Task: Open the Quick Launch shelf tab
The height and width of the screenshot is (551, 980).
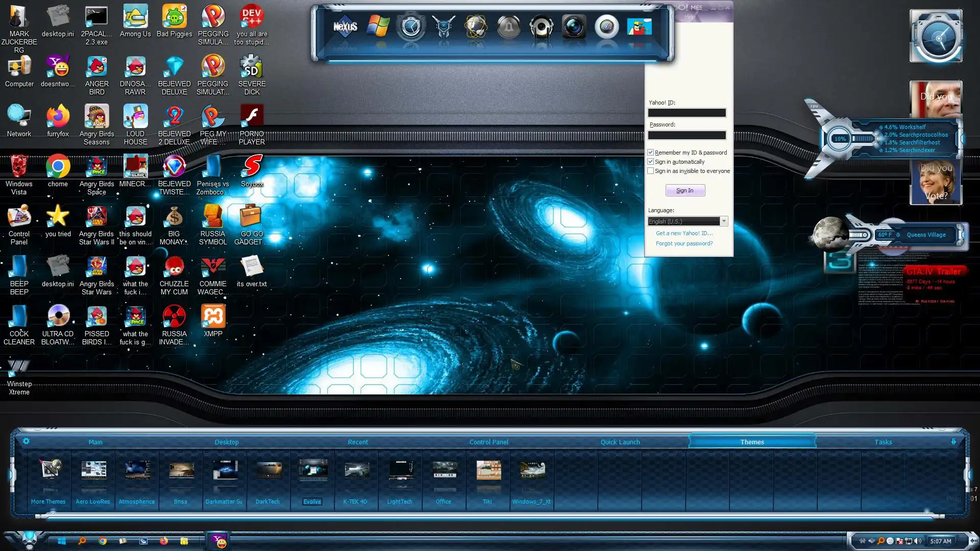Action: 620,442
